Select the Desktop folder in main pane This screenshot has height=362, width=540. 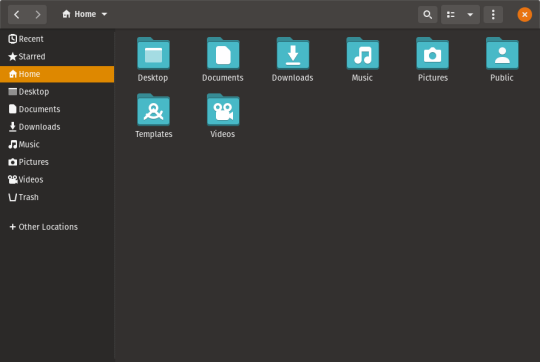tap(154, 53)
